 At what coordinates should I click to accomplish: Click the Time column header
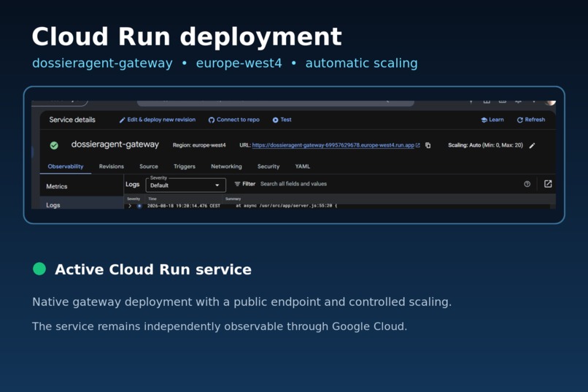[152, 199]
